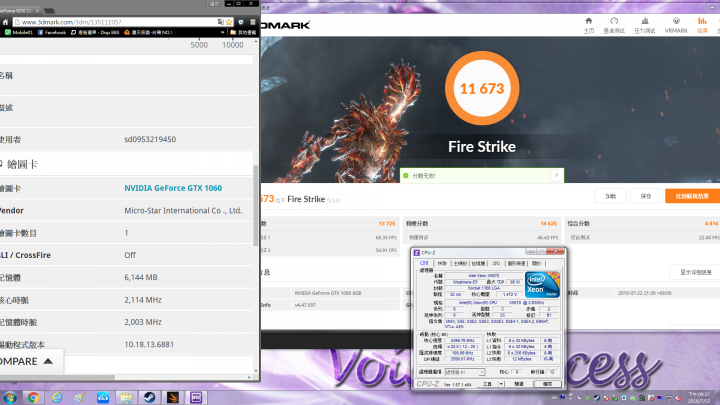Screen dimensions: 720x405
Task: Click the 11 673 score circle
Action: [x=482, y=88]
